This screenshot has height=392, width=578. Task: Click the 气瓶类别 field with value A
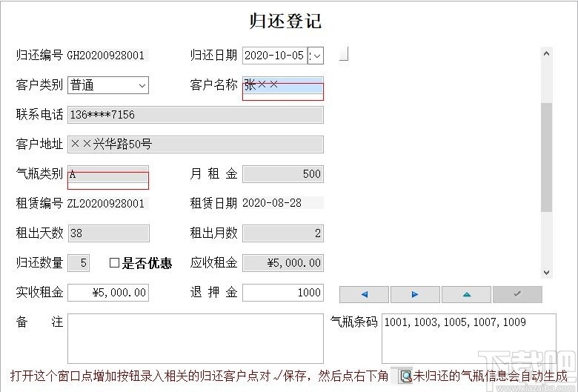click(x=108, y=174)
